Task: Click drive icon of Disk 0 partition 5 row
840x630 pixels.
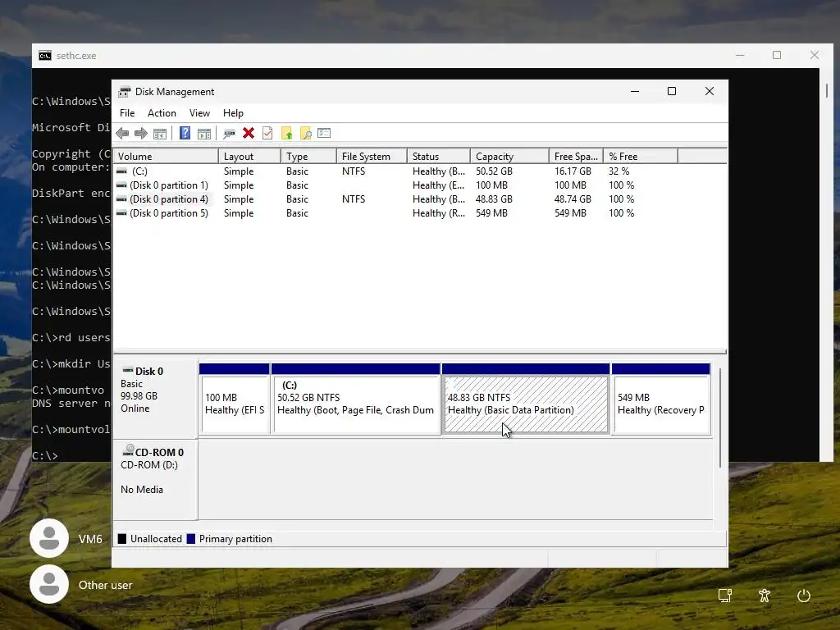Action: click(x=122, y=212)
